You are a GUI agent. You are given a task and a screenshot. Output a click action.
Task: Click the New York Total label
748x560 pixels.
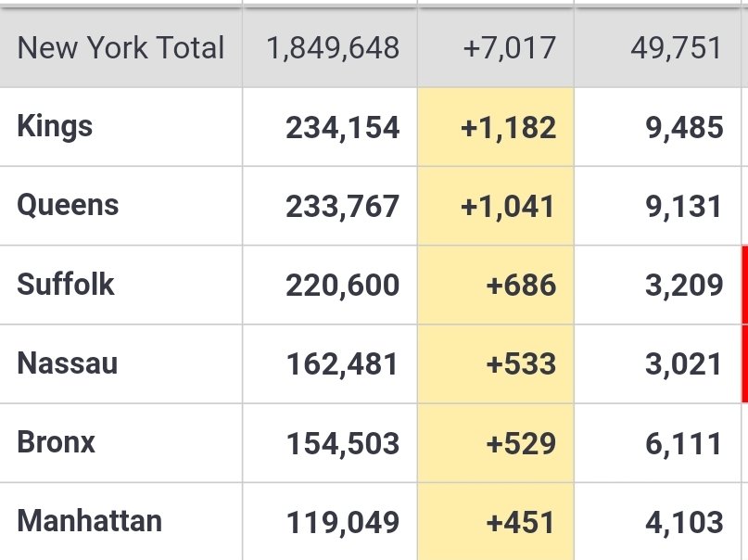tap(120, 47)
